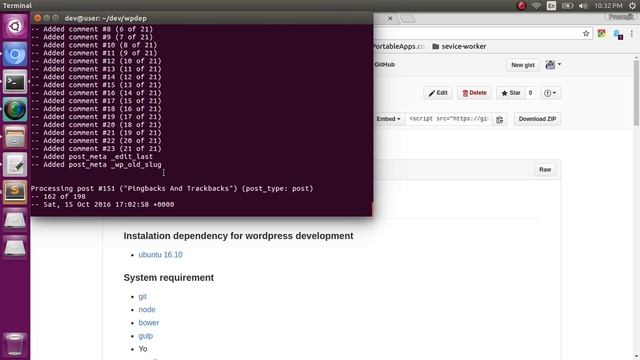Open the gist subscription options dropdown
This screenshot has height=360, width=640.
tap(550, 93)
